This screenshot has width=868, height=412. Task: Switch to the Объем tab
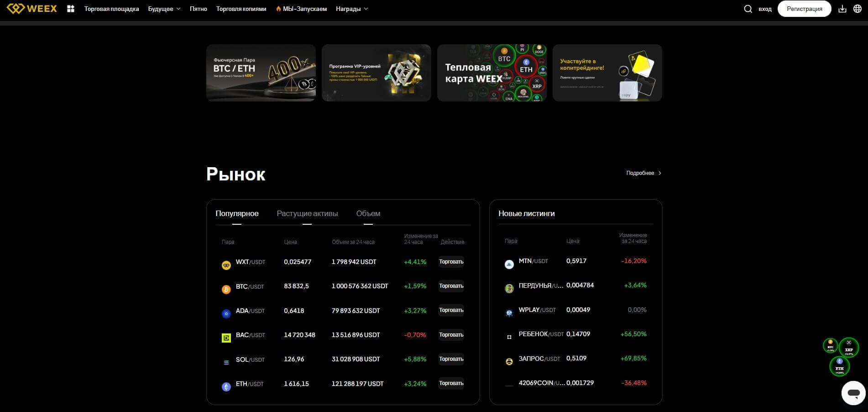coord(368,214)
